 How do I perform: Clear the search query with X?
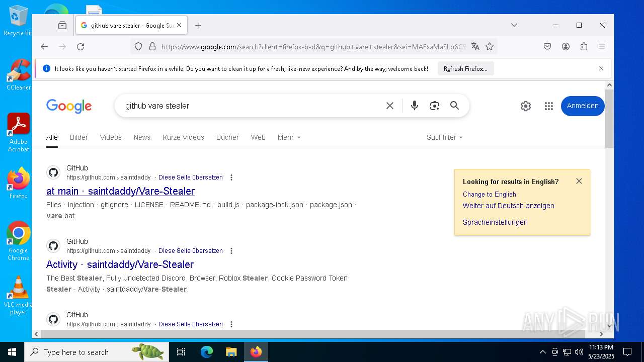390,106
